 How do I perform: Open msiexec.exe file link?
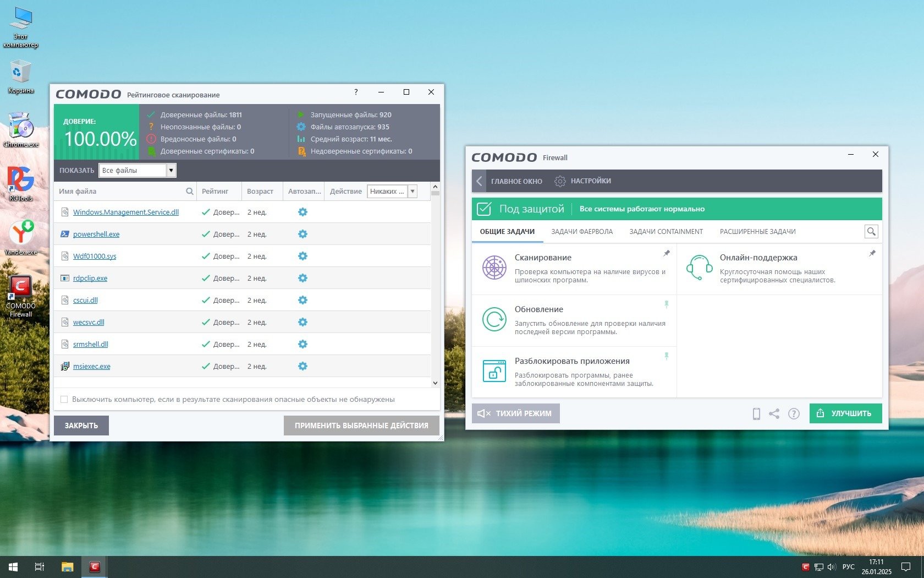(x=92, y=366)
